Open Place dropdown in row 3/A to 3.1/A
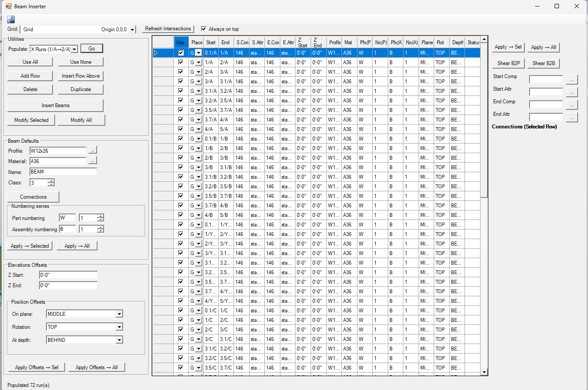Screen dimensions: 588x390 pyautogui.click(x=198, y=82)
